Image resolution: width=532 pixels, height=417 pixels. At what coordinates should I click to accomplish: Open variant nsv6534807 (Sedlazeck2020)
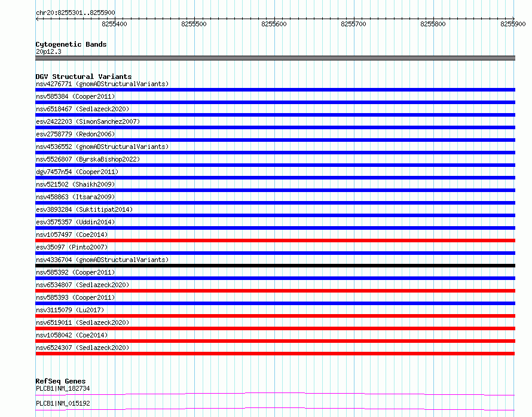point(82,285)
